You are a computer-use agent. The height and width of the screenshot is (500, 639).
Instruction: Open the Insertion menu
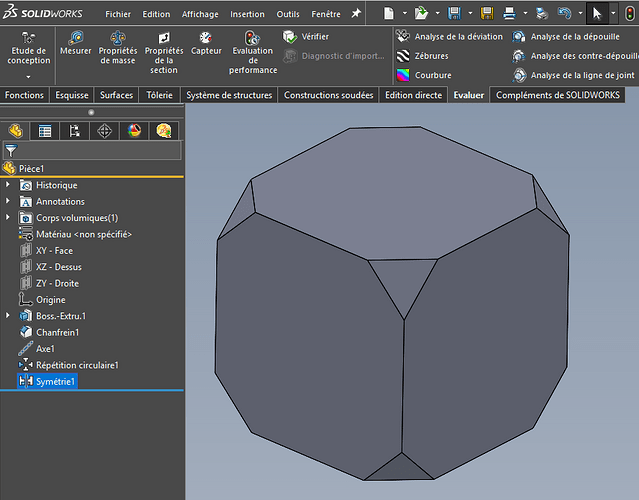click(247, 14)
